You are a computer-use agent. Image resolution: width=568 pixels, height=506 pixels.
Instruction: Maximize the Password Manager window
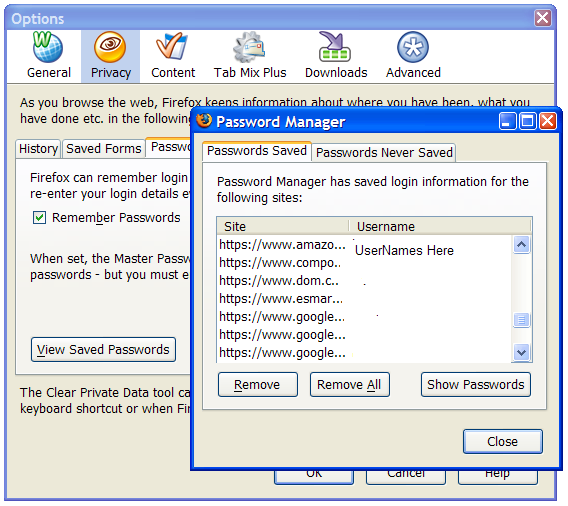[528, 121]
